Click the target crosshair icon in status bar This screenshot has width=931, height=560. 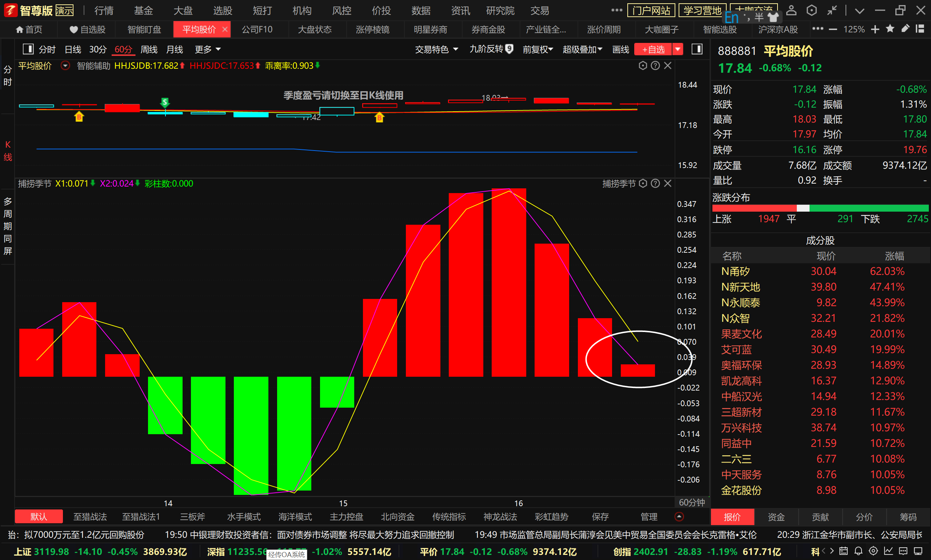click(x=873, y=551)
